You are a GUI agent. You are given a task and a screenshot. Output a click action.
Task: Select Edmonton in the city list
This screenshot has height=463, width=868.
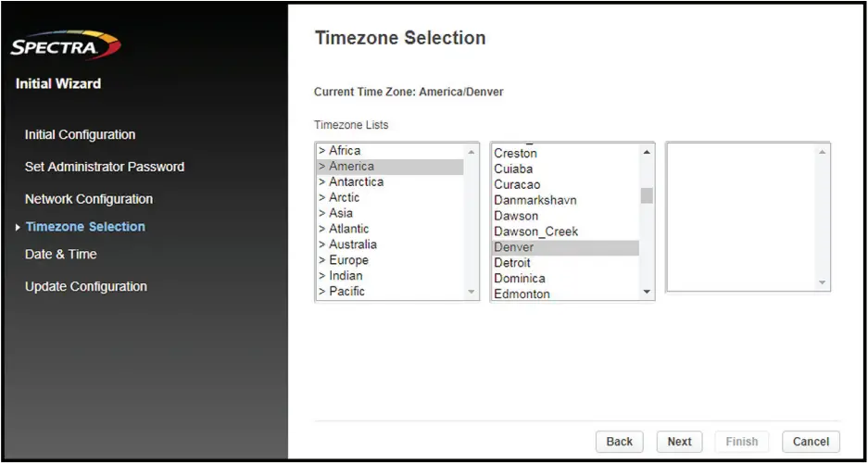pyautogui.click(x=522, y=294)
